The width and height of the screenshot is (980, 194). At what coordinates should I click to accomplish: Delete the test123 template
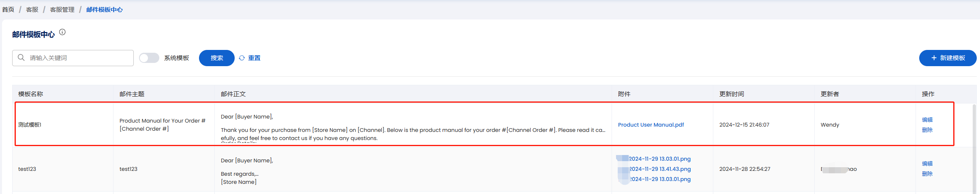(927, 174)
